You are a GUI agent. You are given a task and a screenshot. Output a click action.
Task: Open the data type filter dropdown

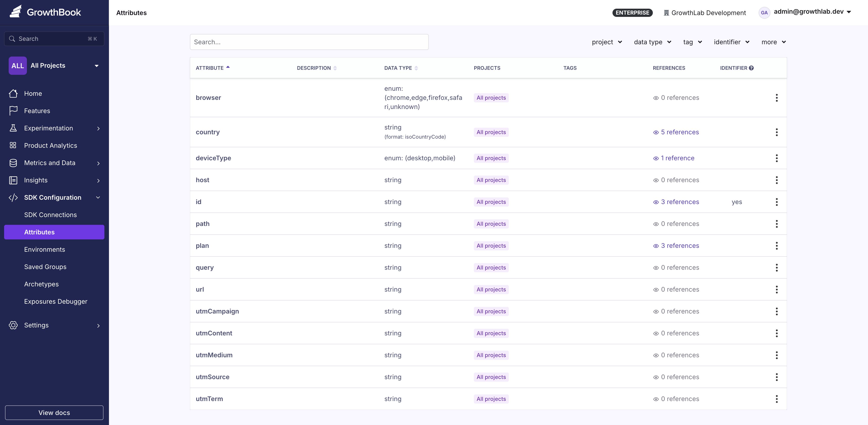[x=652, y=42]
